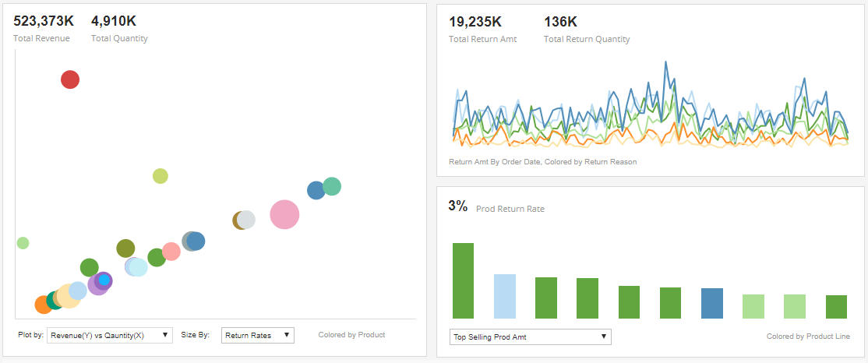The width and height of the screenshot is (868, 363).
Task: Select the Total Return Amt value 19,235K
Action: tap(475, 22)
